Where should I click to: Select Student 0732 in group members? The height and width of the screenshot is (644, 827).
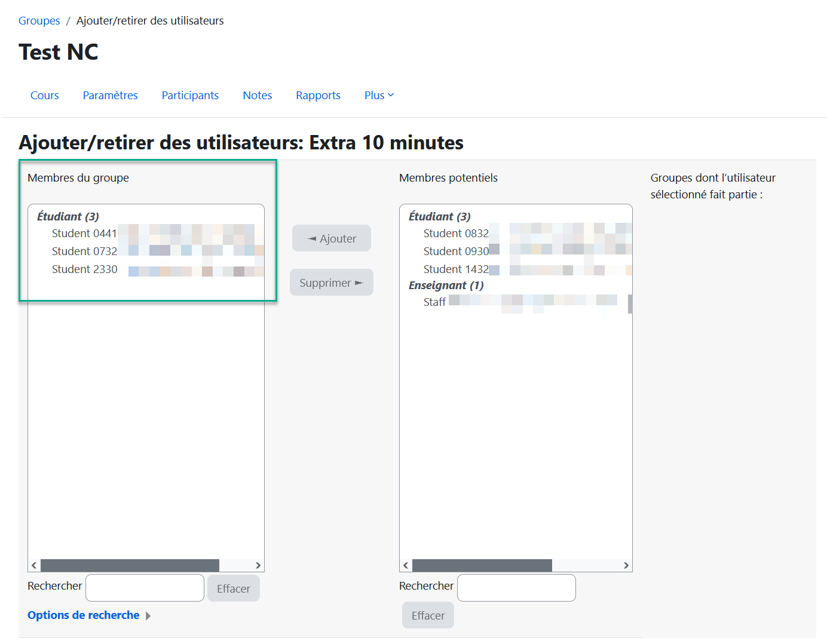(x=84, y=252)
